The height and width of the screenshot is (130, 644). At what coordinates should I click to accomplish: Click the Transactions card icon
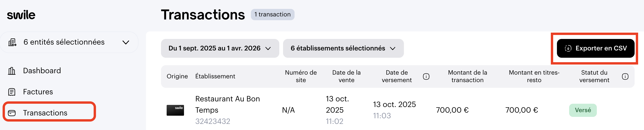[x=12, y=113]
